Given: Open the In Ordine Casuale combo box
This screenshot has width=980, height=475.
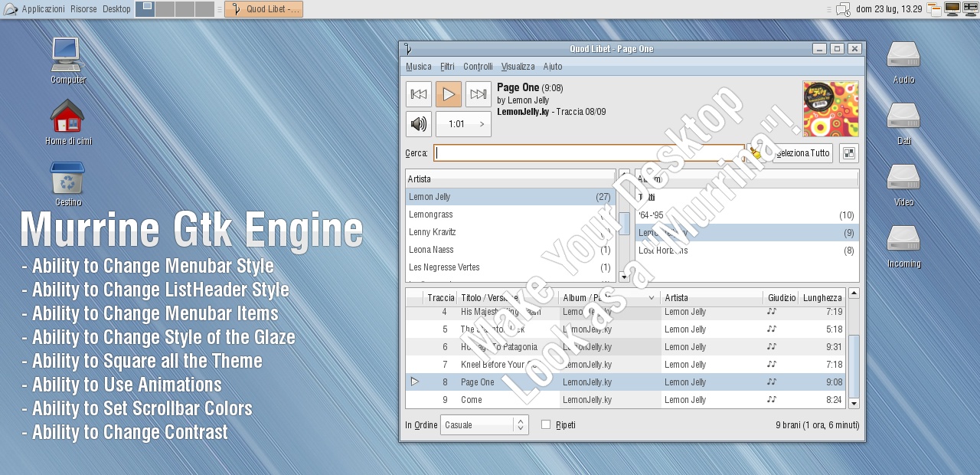Looking at the screenshot, I should click(485, 425).
